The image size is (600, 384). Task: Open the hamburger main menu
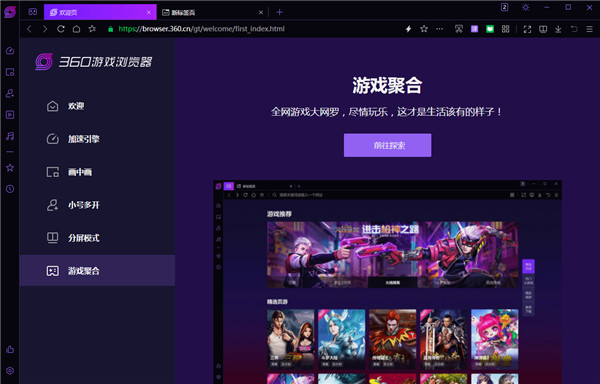[x=589, y=29]
